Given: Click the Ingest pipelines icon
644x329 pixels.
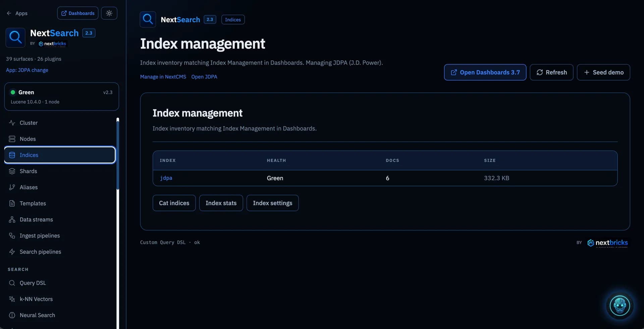Looking at the screenshot, I should [x=12, y=235].
